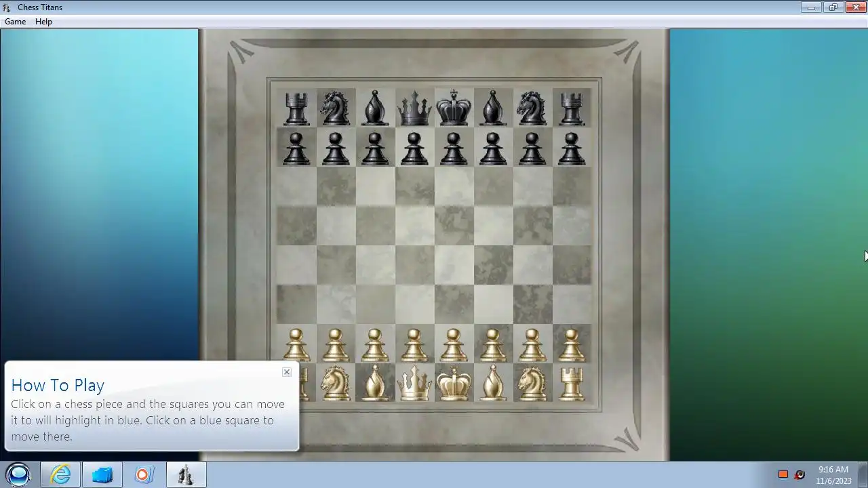Click the black pawn on g7
This screenshot has width=868, height=488.
click(x=532, y=148)
